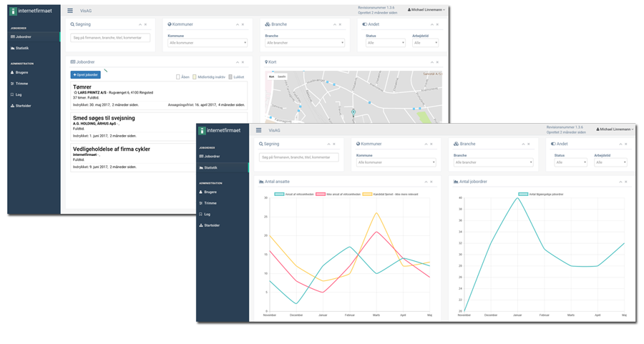The width and height of the screenshot is (644, 344).
Task: Click the hamburger menu icon in the map dashboard
Action: 70,11
